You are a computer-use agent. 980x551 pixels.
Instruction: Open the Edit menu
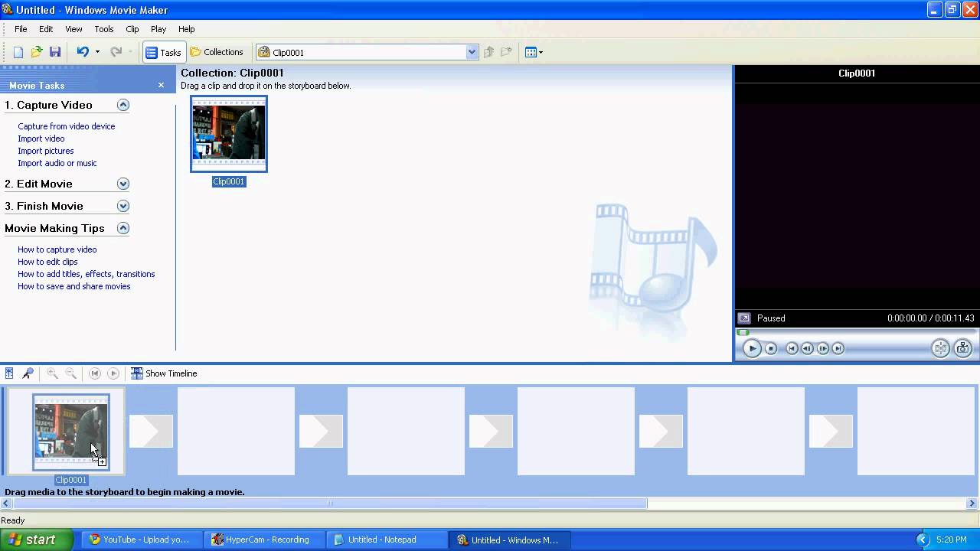(46, 29)
